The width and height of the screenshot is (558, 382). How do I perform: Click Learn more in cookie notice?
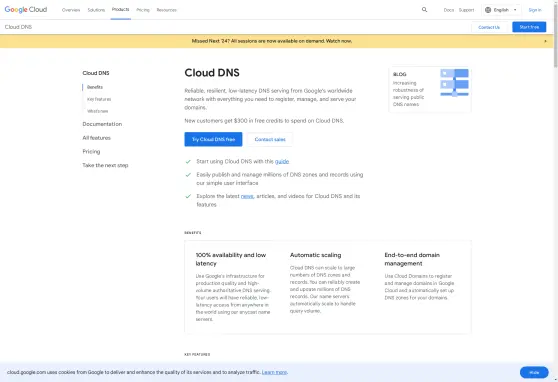[274, 372]
